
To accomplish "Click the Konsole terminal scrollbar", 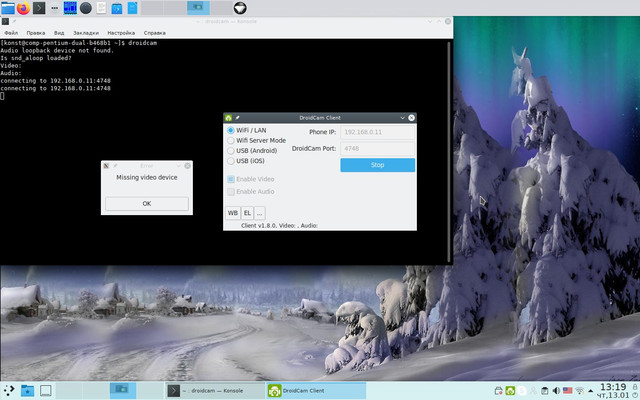I will pyautogui.click(x=449, y=152).
